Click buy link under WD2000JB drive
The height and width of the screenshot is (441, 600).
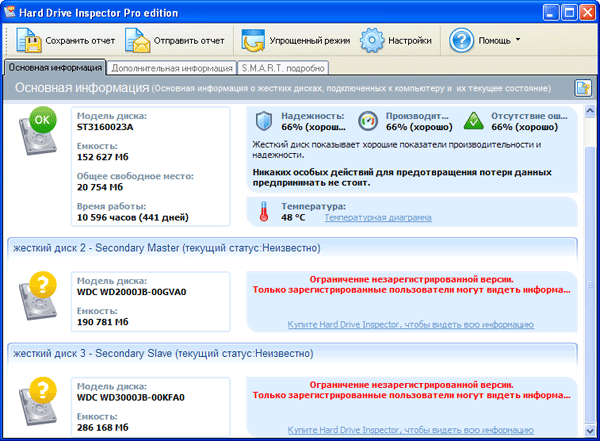[411, 325]
